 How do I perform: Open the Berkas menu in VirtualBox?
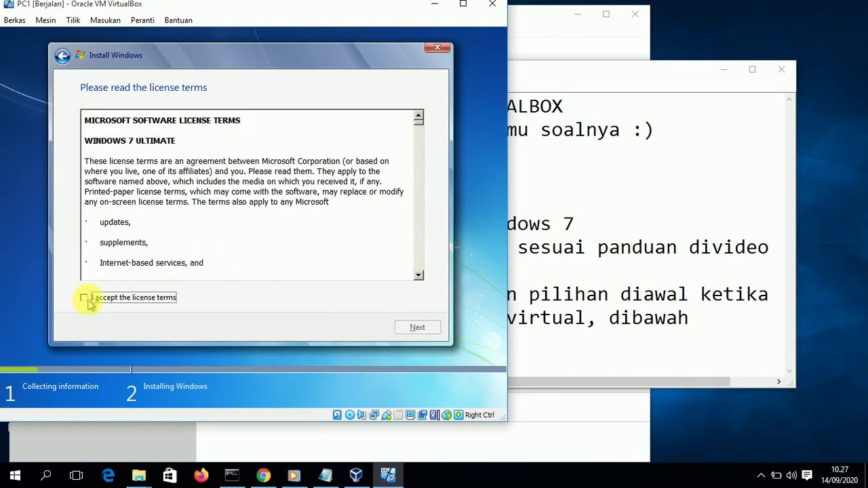tap(14, 20)
